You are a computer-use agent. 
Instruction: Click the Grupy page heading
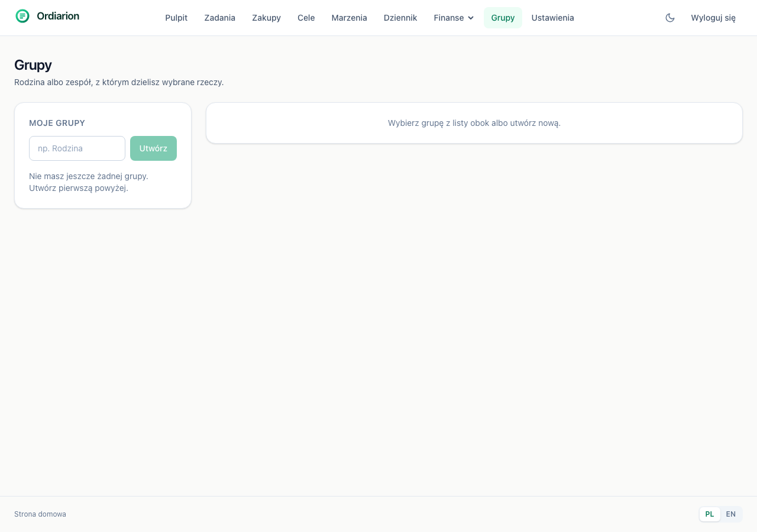pyautogui.click(x=33, y=65)
